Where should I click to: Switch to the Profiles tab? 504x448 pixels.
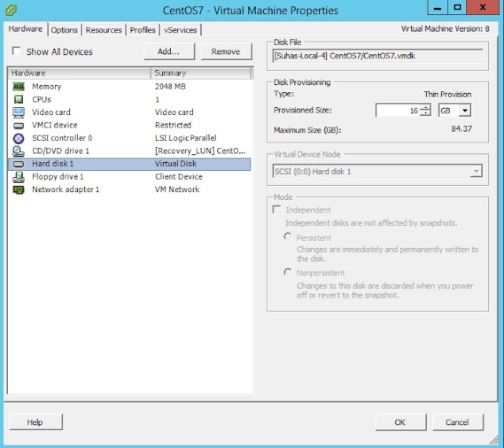point(143,30)
